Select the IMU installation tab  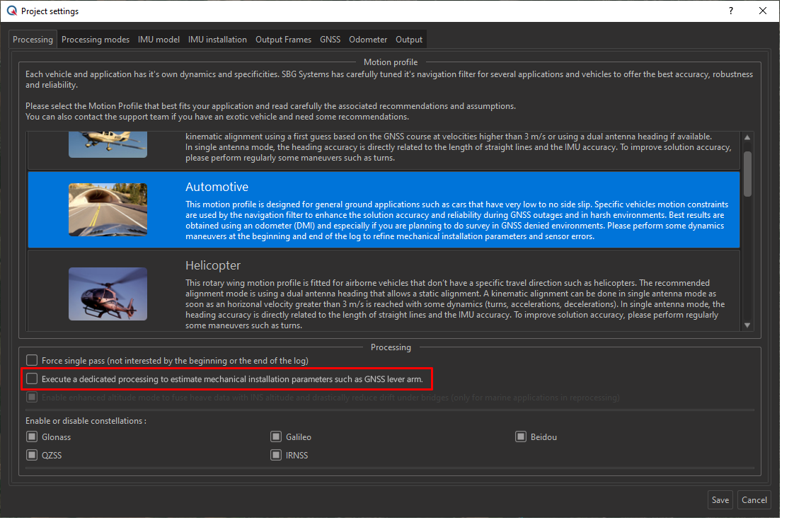point(217,39)
